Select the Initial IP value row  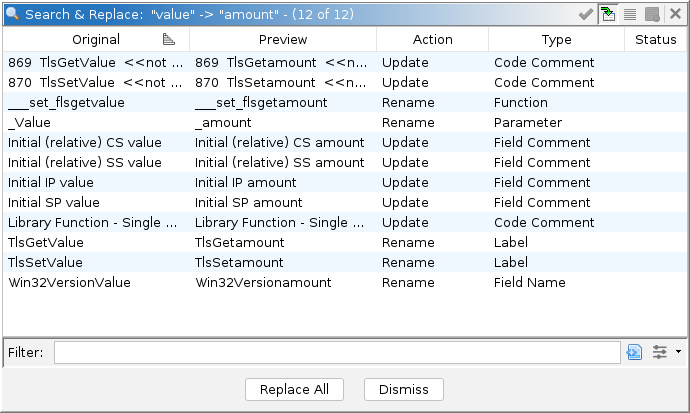96,182
